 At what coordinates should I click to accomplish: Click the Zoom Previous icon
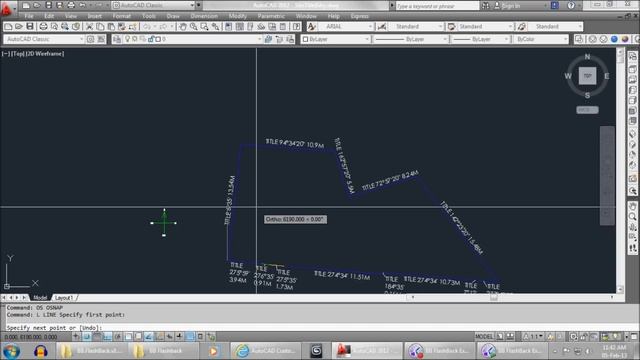tap(216, 27)
